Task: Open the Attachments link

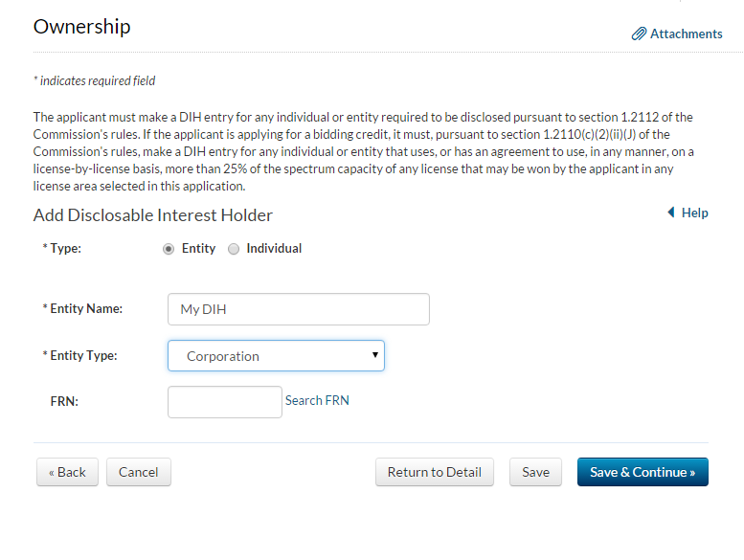Action: tap(686, 34)
